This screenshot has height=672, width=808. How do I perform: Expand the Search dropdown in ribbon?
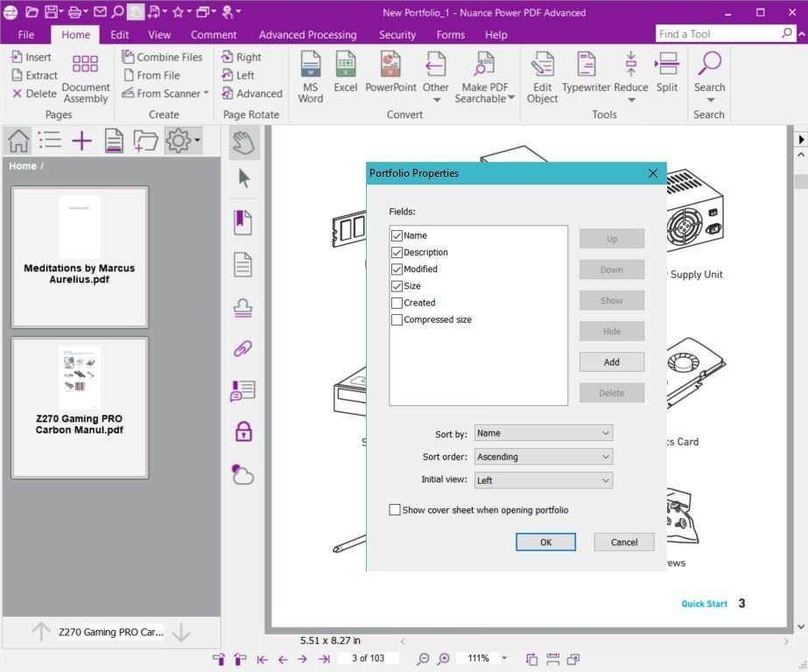click(710, 100)
